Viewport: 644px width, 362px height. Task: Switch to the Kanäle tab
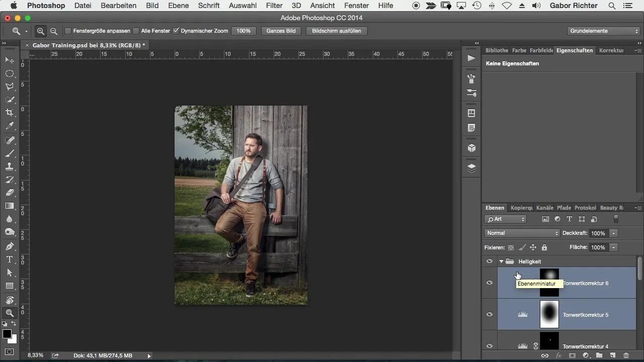(545, 208)
